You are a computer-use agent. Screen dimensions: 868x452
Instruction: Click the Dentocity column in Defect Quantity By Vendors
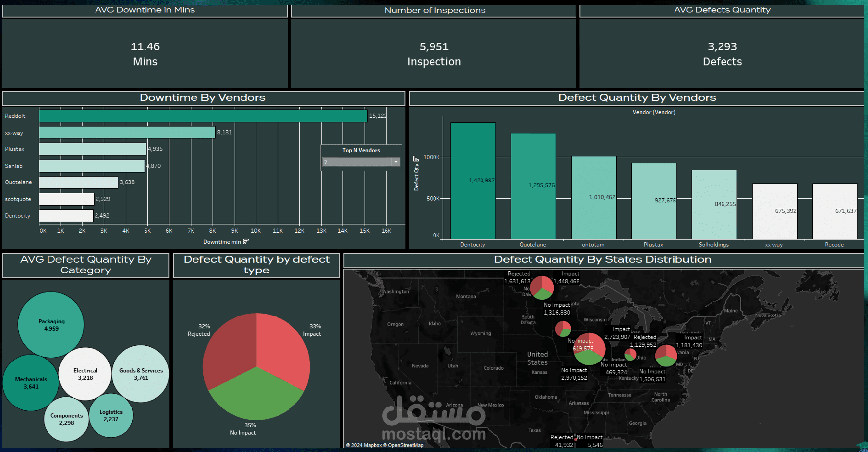click(473, 181)
